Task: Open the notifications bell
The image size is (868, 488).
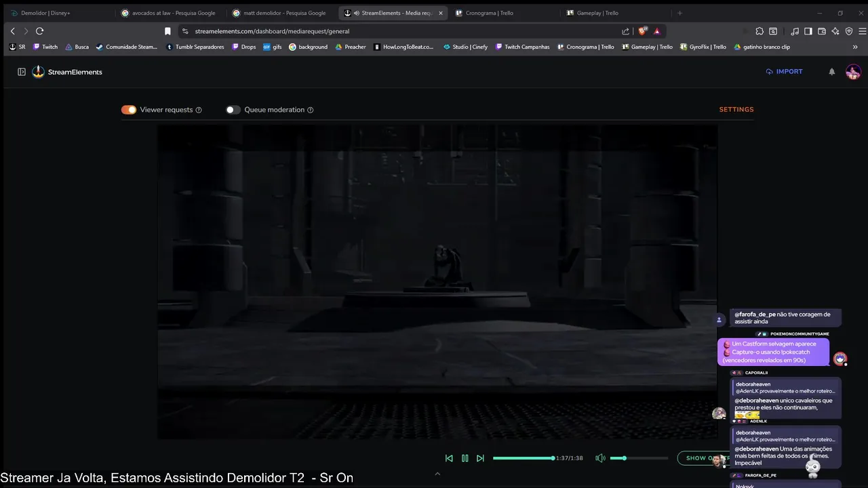Action: (x=832, y=72)
